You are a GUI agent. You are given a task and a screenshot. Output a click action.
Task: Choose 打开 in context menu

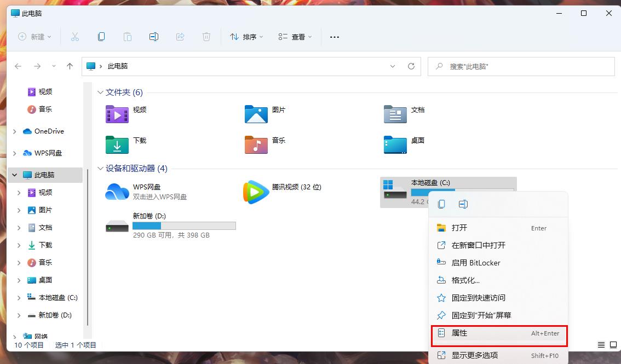pos(499,228)
